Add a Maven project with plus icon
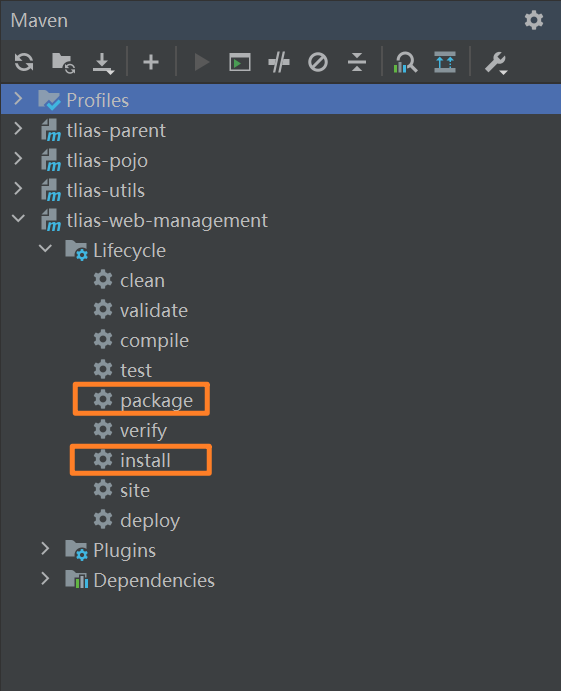This screenshot has height=691, width=561. (151, 62)
